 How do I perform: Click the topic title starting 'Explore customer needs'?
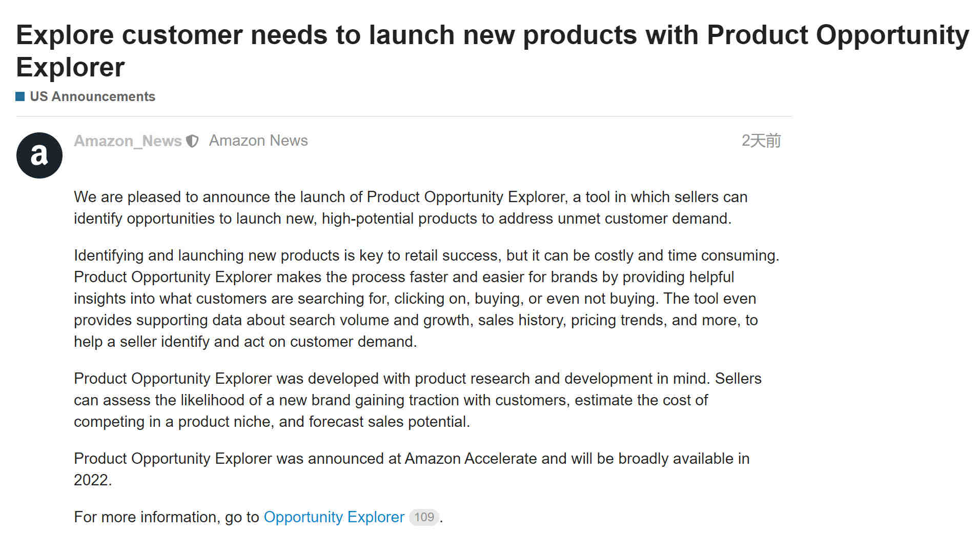coord(493,51)
